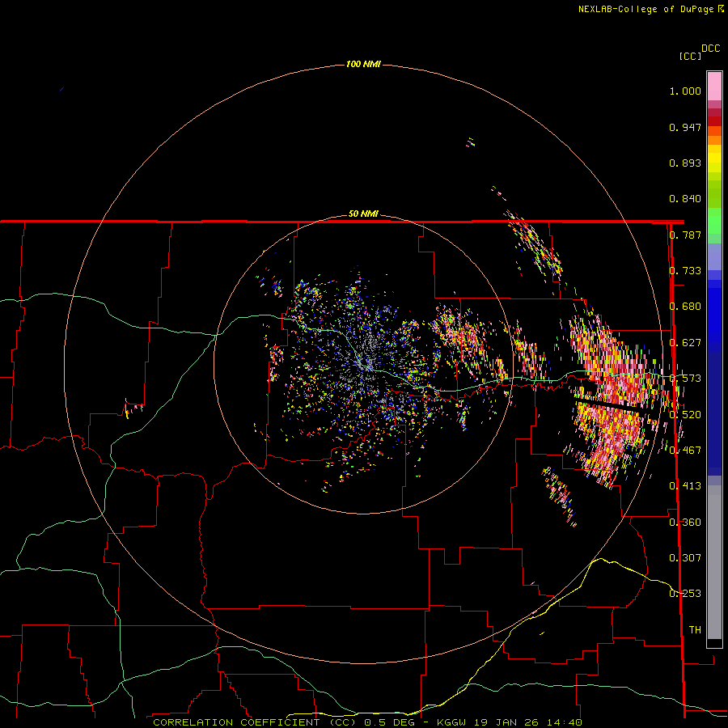Pick the bright yellow swatch on color bar

pyautogui.click(x=714, y=159)
